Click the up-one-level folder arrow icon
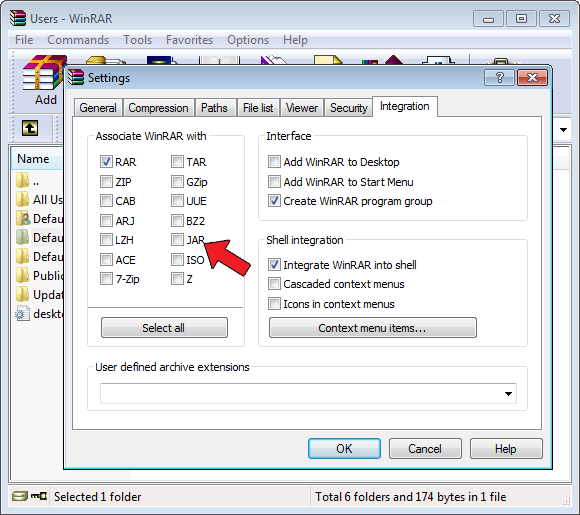The width and height of the screenshot is (580, 515). click(30, 128)
